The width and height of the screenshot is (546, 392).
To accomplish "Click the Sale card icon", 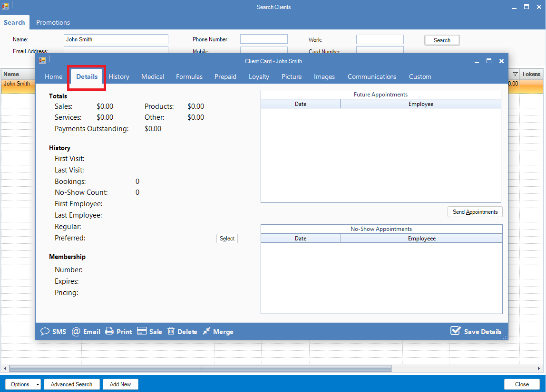I will pyautogui.click(x=141, y=331).
